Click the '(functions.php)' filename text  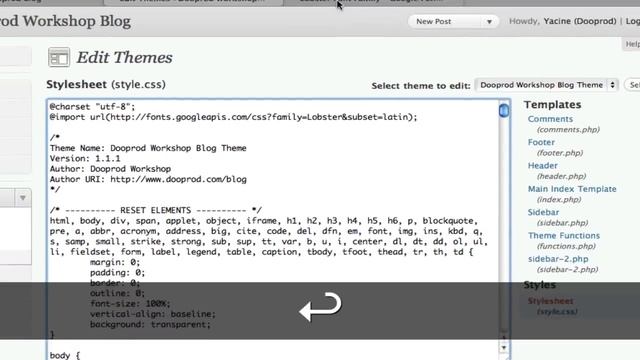click(x=566, y=246)
